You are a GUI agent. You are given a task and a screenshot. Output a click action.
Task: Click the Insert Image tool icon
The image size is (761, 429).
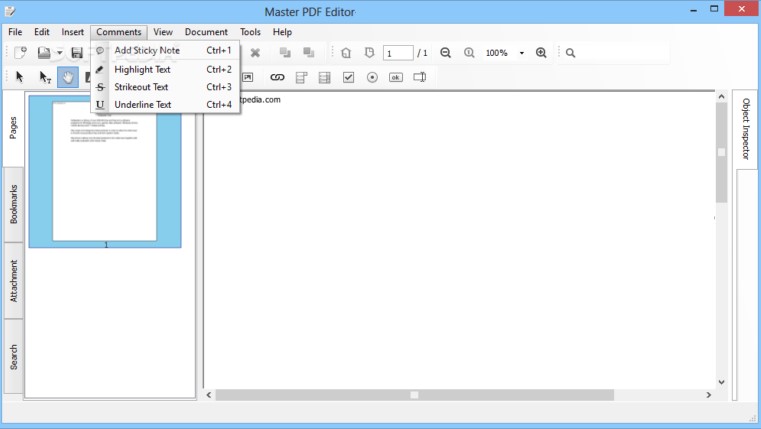point(248,77)
